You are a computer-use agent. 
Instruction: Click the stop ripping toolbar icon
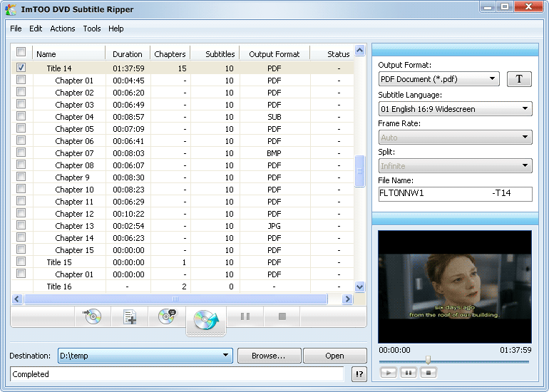pos(282,316)
